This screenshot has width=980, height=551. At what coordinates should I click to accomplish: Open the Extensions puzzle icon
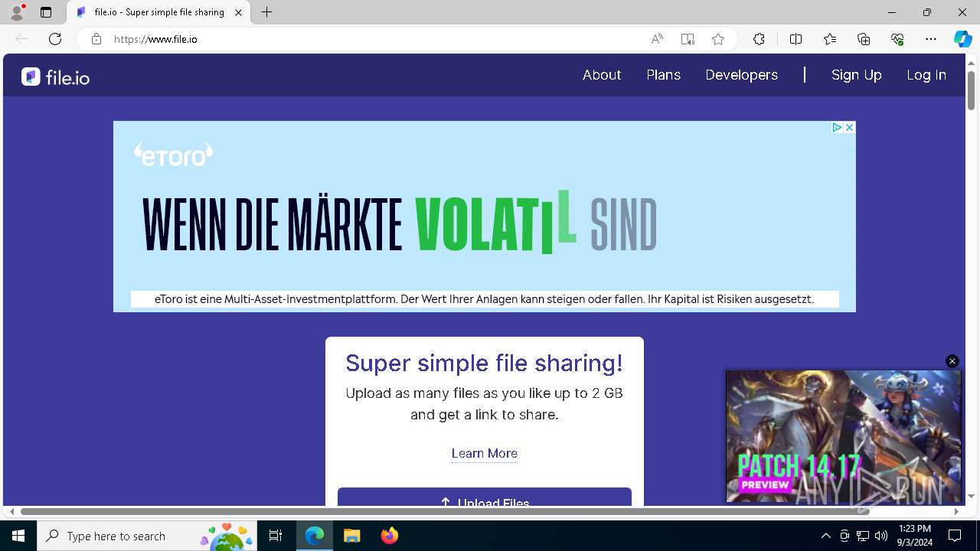coord(759,39)
